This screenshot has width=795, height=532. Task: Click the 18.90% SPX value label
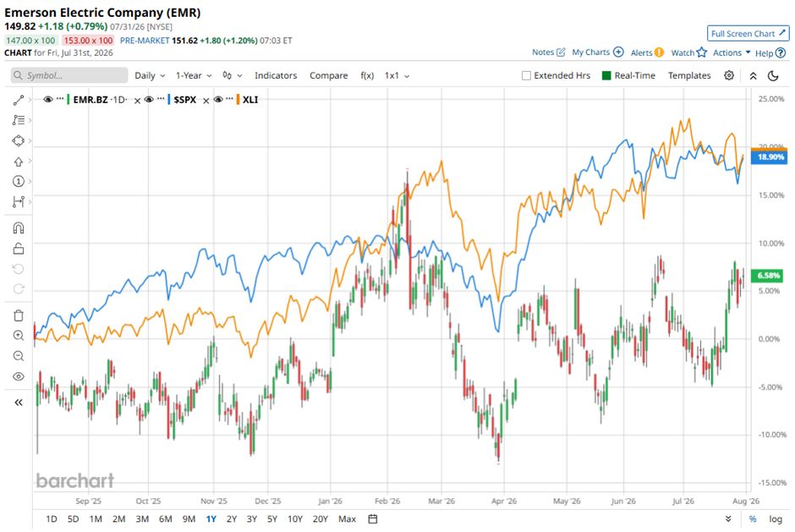[x=770, y=157]
